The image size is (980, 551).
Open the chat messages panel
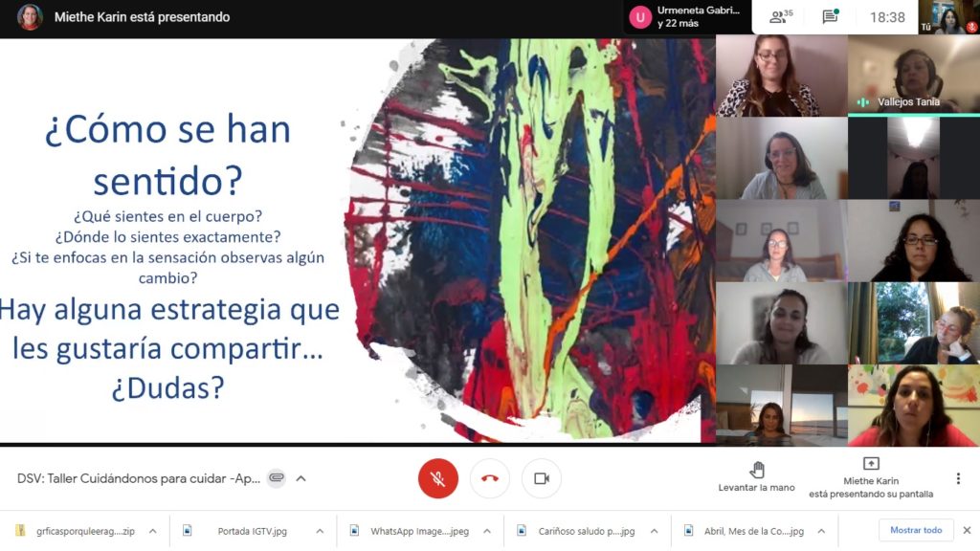(831, 17)
